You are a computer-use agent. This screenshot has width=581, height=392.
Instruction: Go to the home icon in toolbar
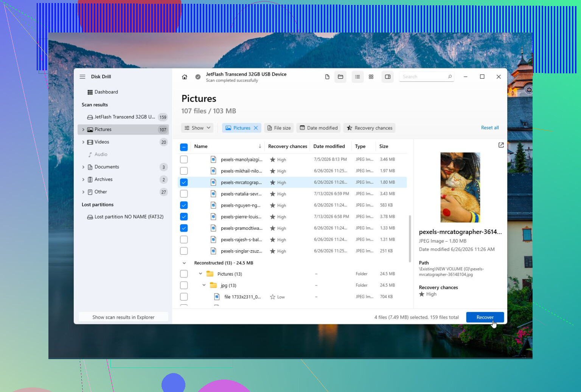185,77
